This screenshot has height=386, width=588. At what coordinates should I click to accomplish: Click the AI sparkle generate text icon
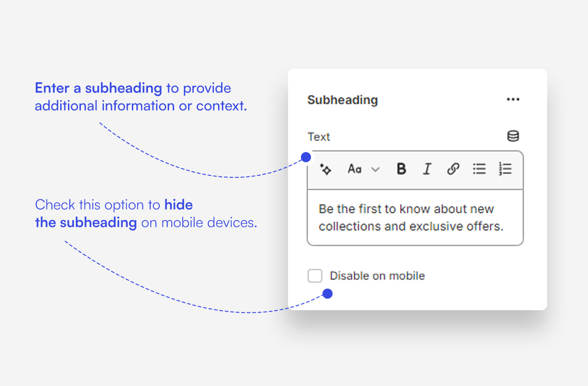click(326, 169)
